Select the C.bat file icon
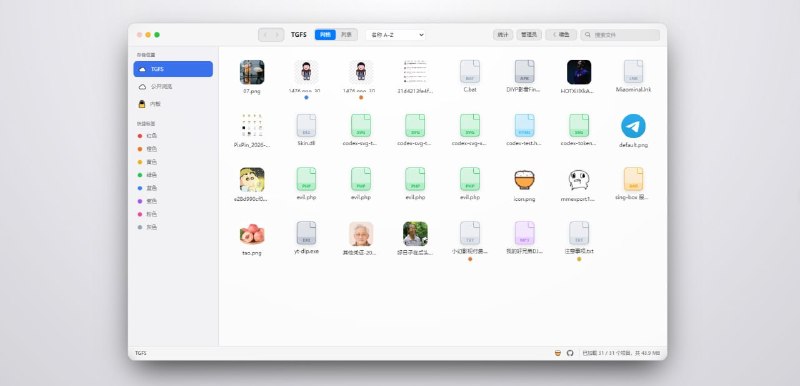This screenshot has width=800, height=386. pos(470,71)
